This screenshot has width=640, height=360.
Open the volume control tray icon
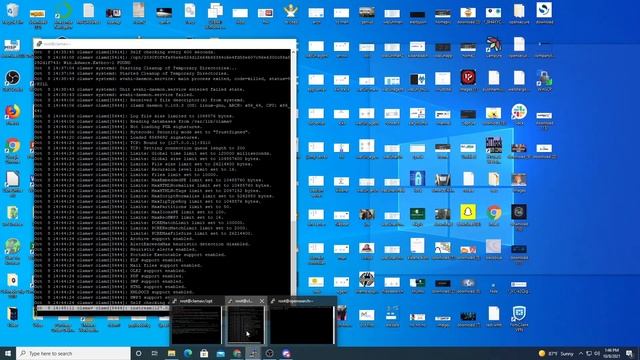point(597,353)
